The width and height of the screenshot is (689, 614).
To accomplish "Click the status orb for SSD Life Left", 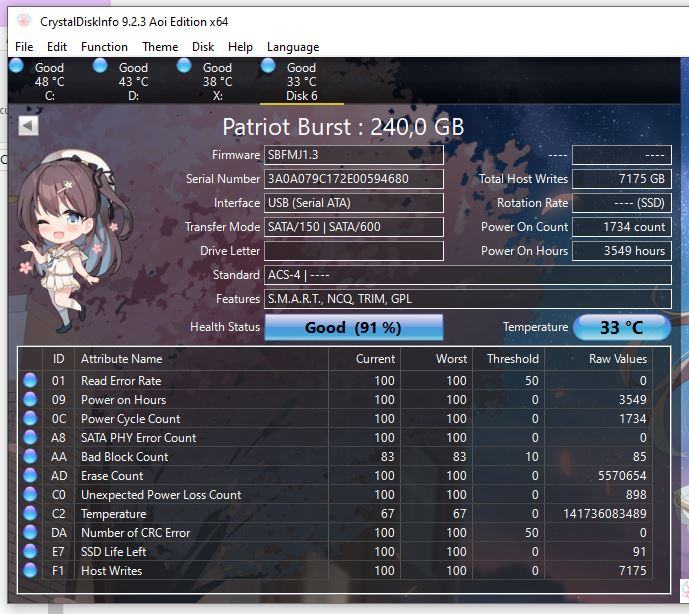I will [30, 551].
